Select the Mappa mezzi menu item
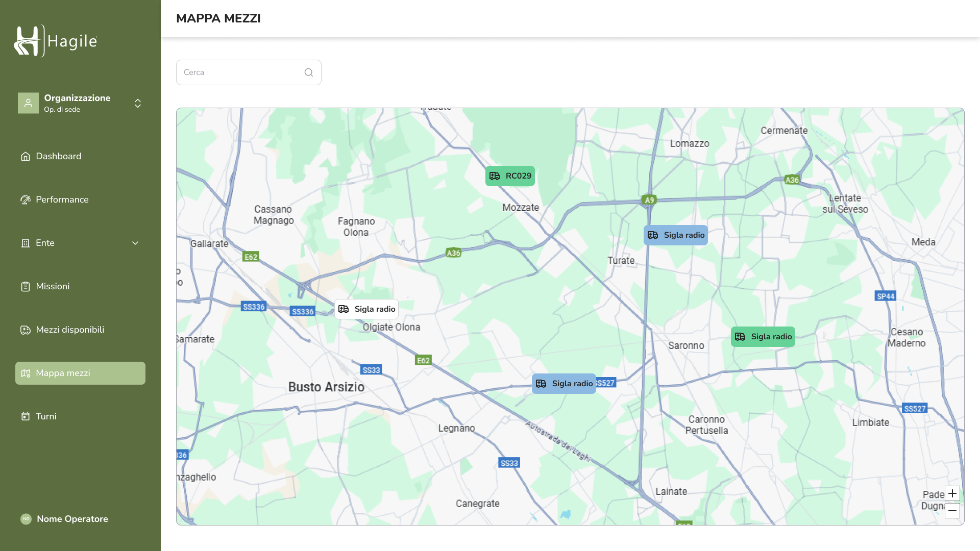This screenshot has width=980, height=551. (x=80, y=373)
